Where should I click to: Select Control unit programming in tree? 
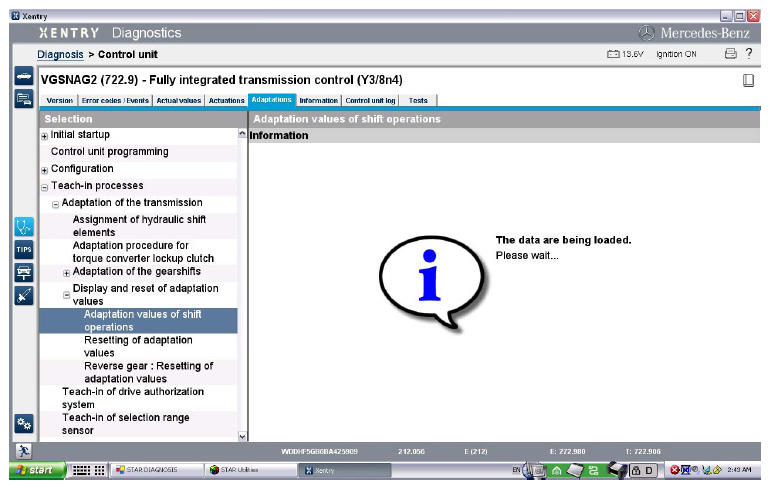point(109,152)
